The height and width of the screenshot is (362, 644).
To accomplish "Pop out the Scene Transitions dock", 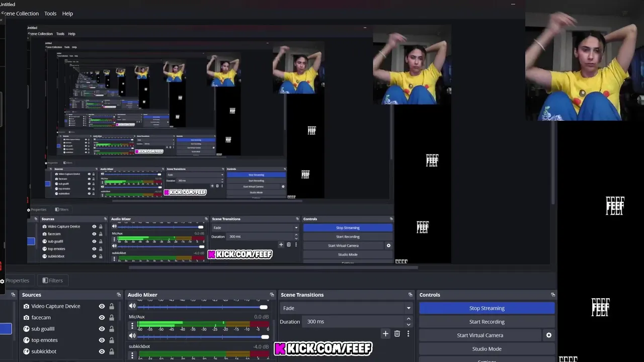I will point(410,295).
